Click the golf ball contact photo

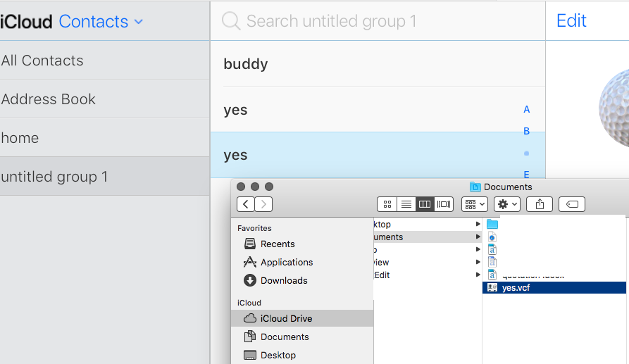pos(614,108)
